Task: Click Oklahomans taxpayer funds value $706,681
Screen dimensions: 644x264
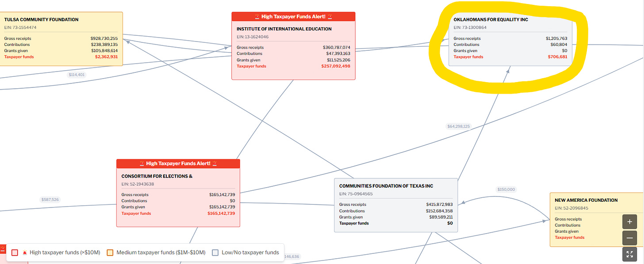Action: click(557, 57)
